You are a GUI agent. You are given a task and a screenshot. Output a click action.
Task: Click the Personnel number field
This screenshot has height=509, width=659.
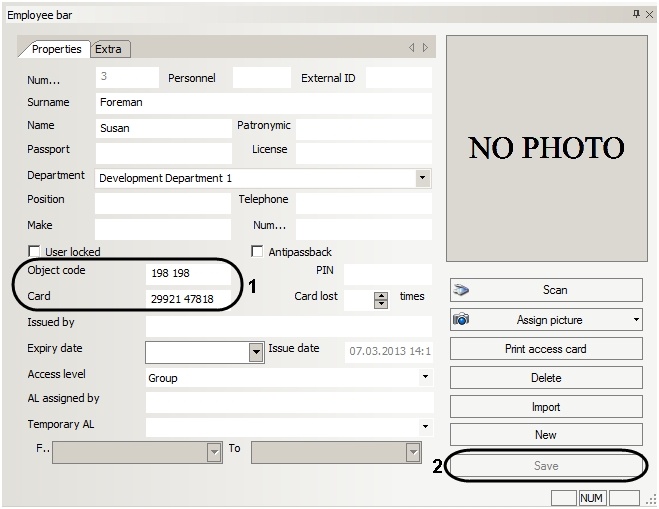tap(262, 77)
